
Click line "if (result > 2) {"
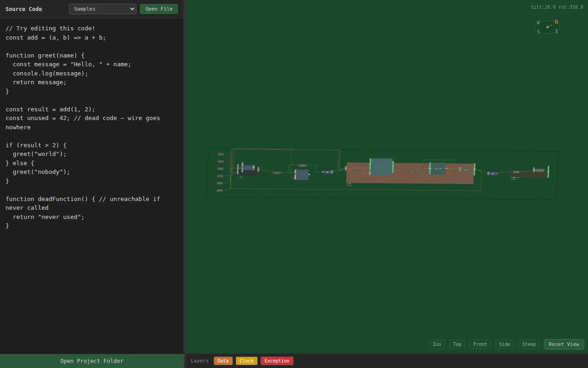tap(36, 145)
